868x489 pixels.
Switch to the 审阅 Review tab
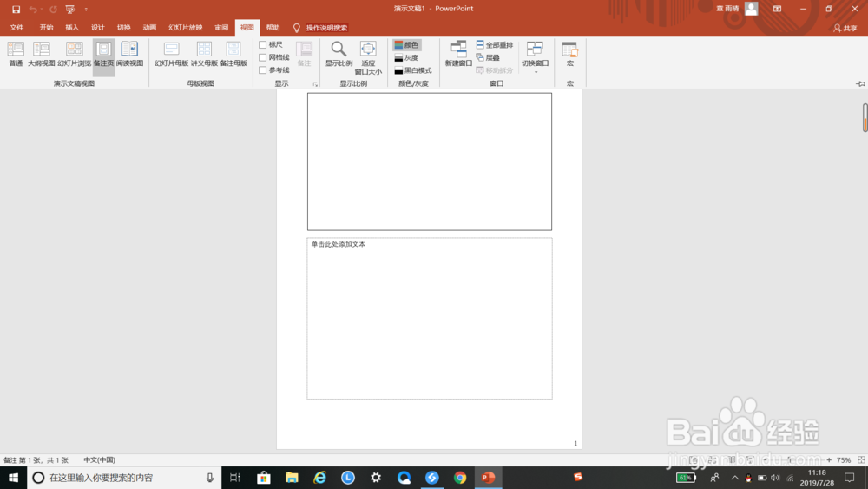click(x=221, y=28)
